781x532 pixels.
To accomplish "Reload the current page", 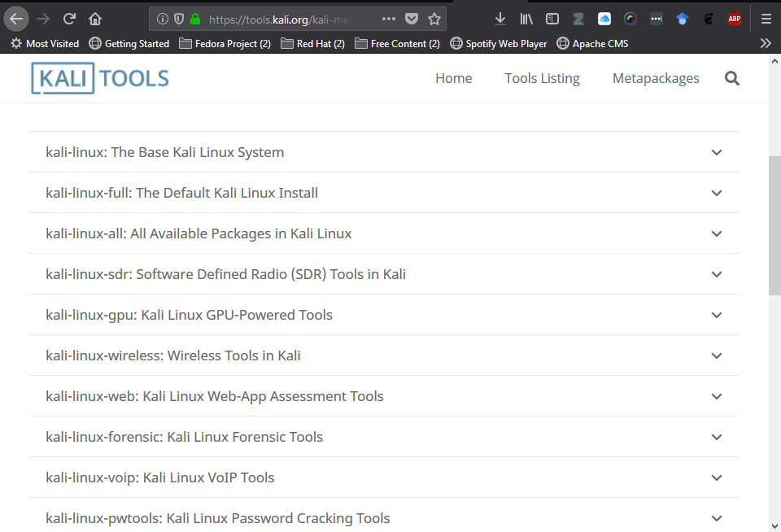I will (69, 19).
